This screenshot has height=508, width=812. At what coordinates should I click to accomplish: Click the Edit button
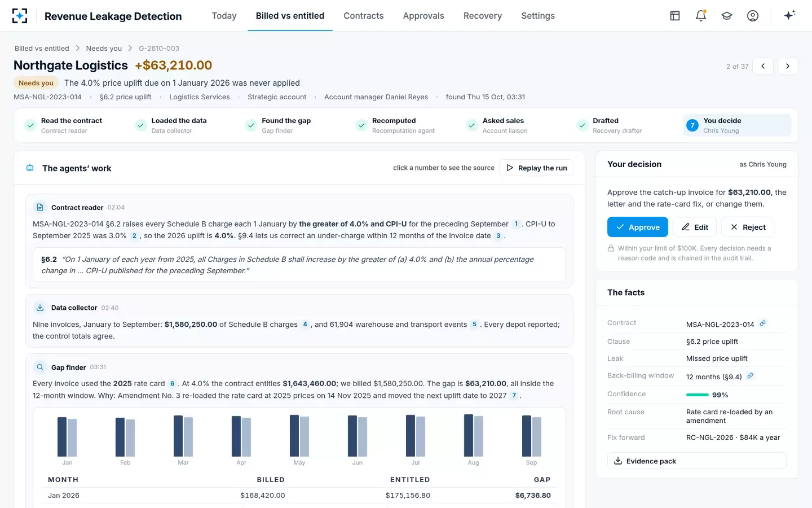tap(695, 227)
